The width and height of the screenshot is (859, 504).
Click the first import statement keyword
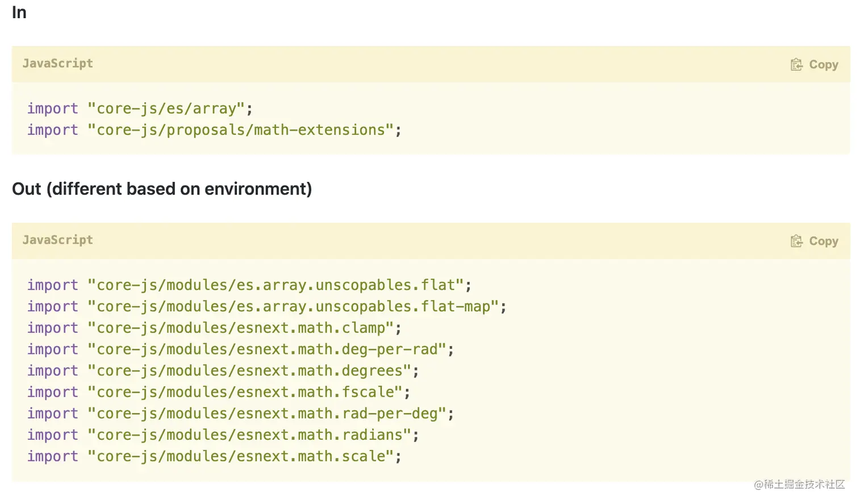(52, 108)
